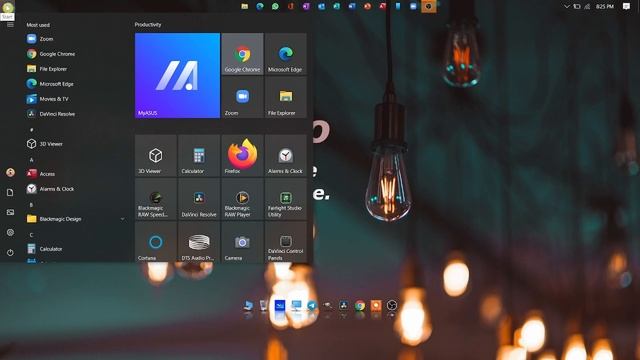Open Settings gear in Start sidebar

pyautogui.click(x=10, y=232)
